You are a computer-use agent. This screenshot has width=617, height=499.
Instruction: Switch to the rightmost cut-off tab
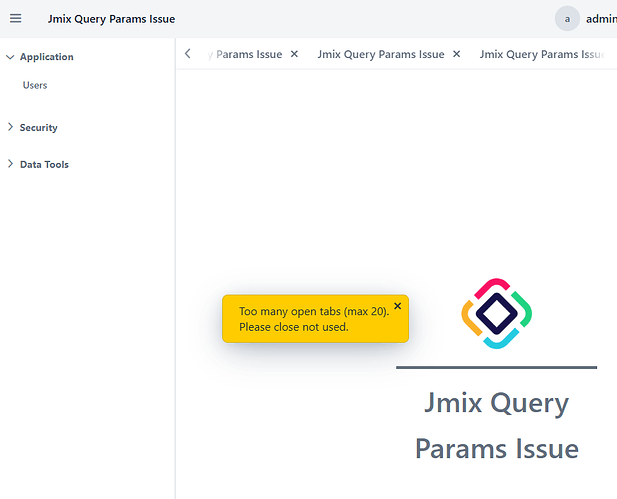[542, 54]
